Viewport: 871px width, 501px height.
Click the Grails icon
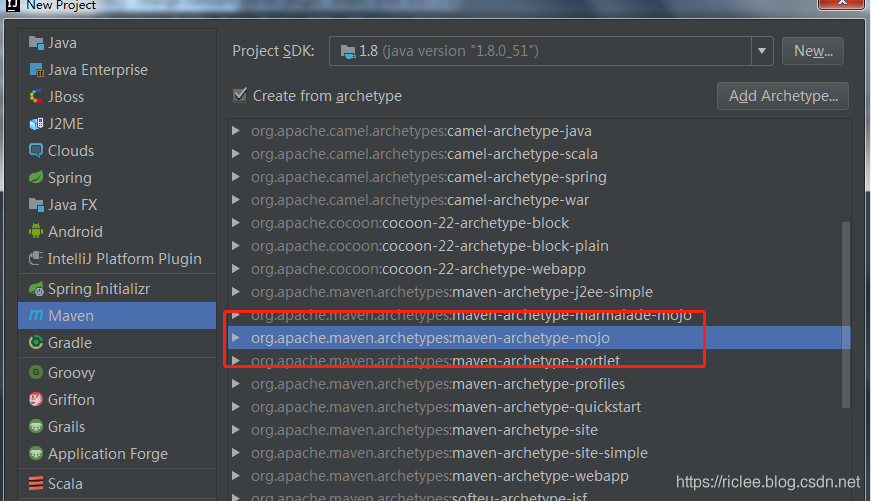[36, 427]
